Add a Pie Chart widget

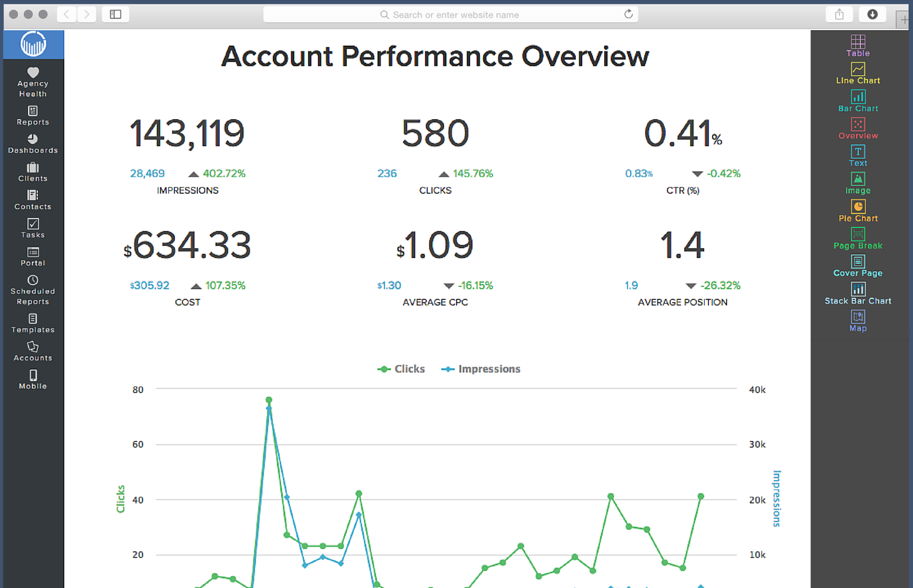857,210
